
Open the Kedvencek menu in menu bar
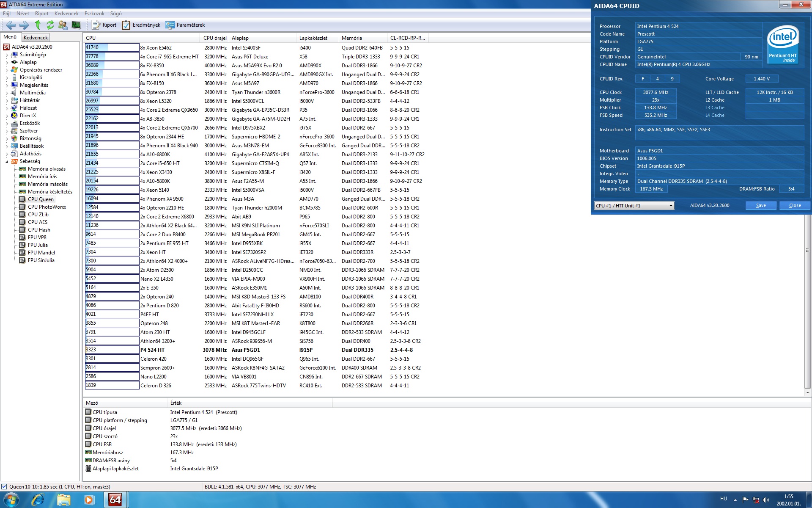coord(66,14)
